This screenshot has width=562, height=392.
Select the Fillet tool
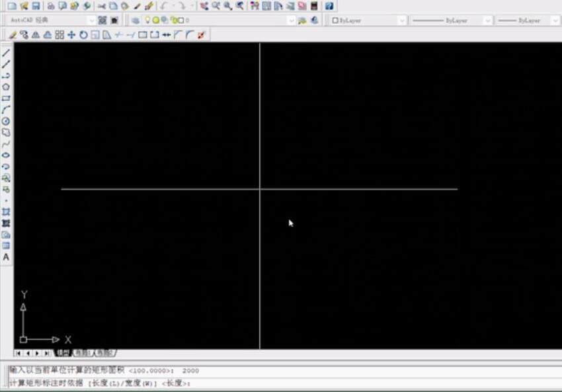click(x=190, y=35)
